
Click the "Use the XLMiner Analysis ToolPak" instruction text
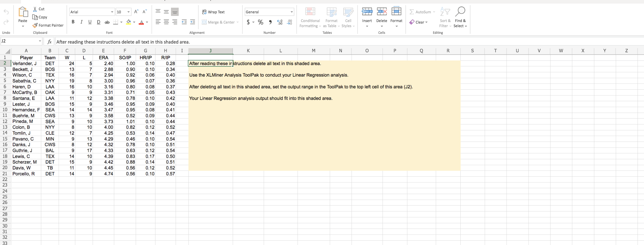click(x=269, y=75)
